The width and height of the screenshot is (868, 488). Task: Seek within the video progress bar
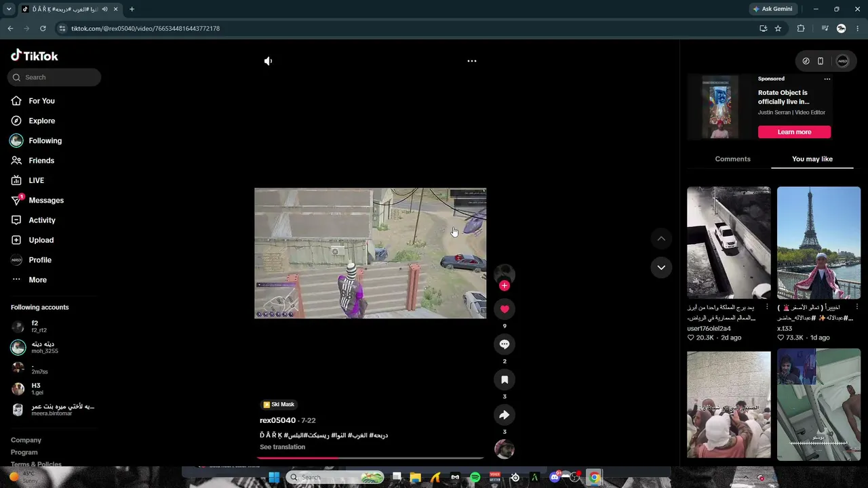(370, 458)
